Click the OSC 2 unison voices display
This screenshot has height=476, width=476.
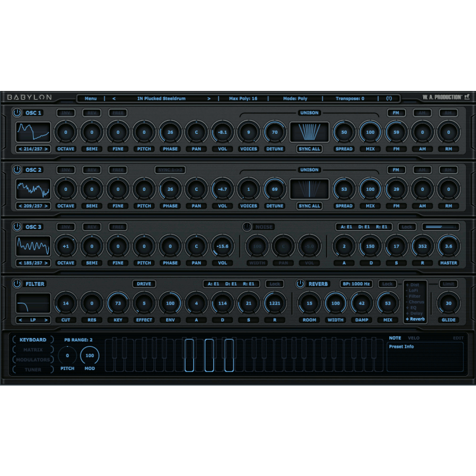pyautogui.click(x=309, y=189)
